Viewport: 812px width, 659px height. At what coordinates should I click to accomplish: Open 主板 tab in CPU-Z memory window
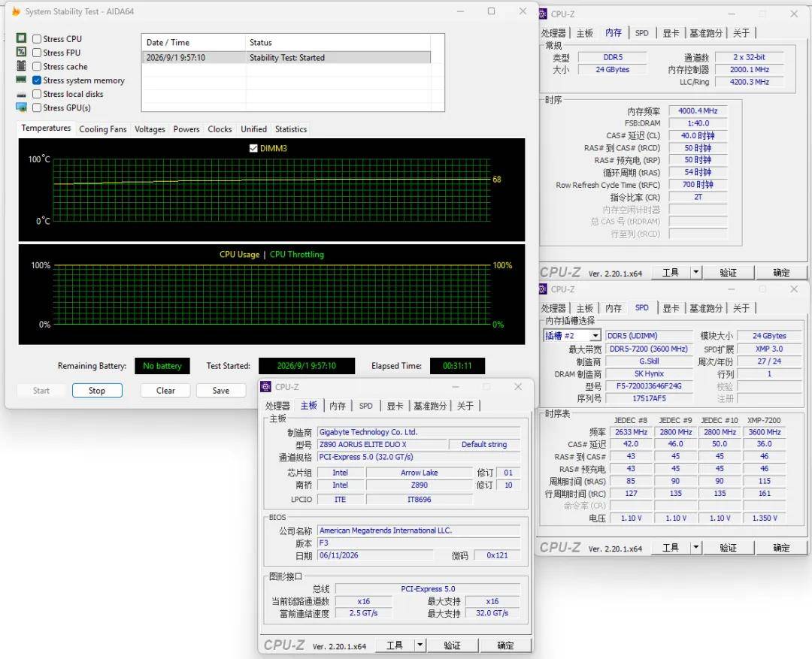(585, 33)
